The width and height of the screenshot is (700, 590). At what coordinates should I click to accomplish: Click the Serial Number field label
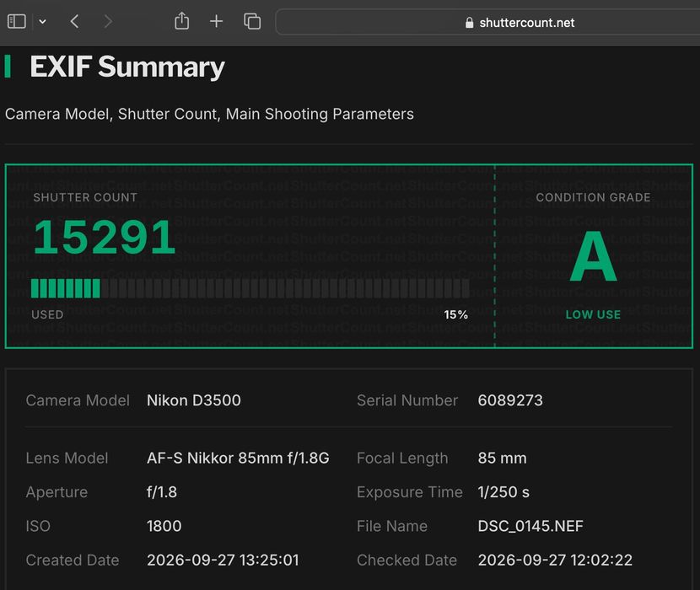pyautogui.click(x=407, y=400)
